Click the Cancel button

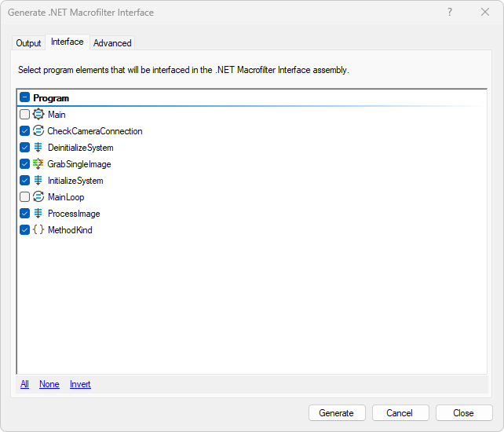click(x=400, y=413)
